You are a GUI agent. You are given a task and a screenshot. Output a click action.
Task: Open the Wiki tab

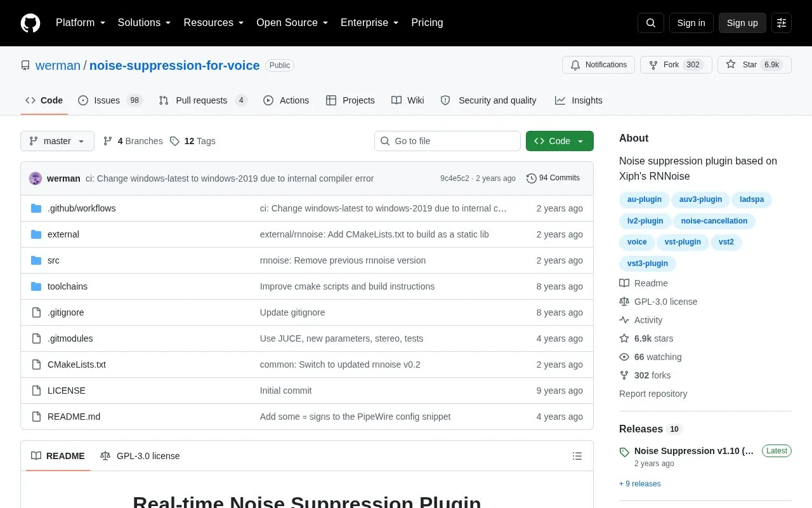(408, 100)
